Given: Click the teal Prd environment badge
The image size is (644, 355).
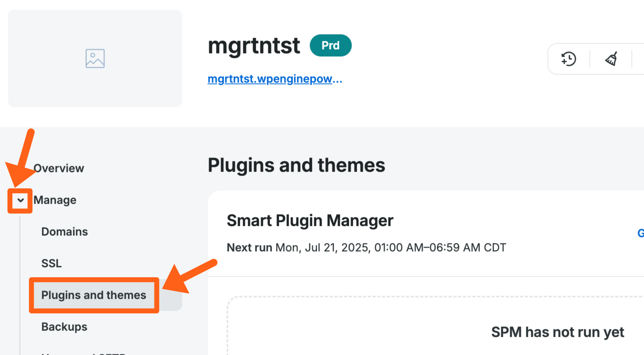Looking at the screenshot, I should (330, 46).
